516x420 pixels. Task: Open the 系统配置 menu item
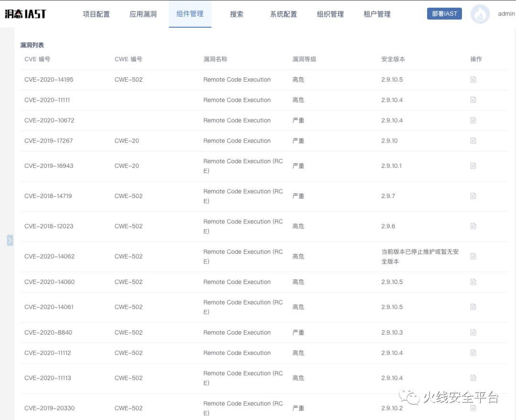(x=283, y=14)
